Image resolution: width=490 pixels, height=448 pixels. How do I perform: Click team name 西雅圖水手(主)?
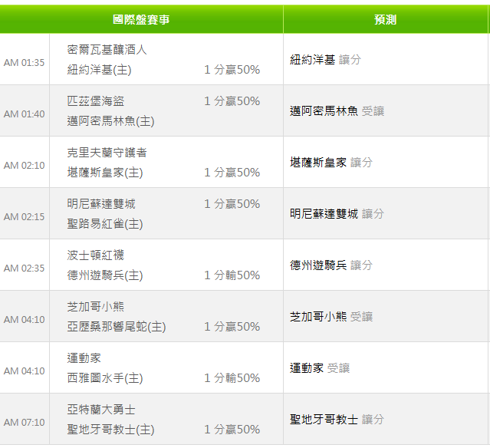pos(105,378)
